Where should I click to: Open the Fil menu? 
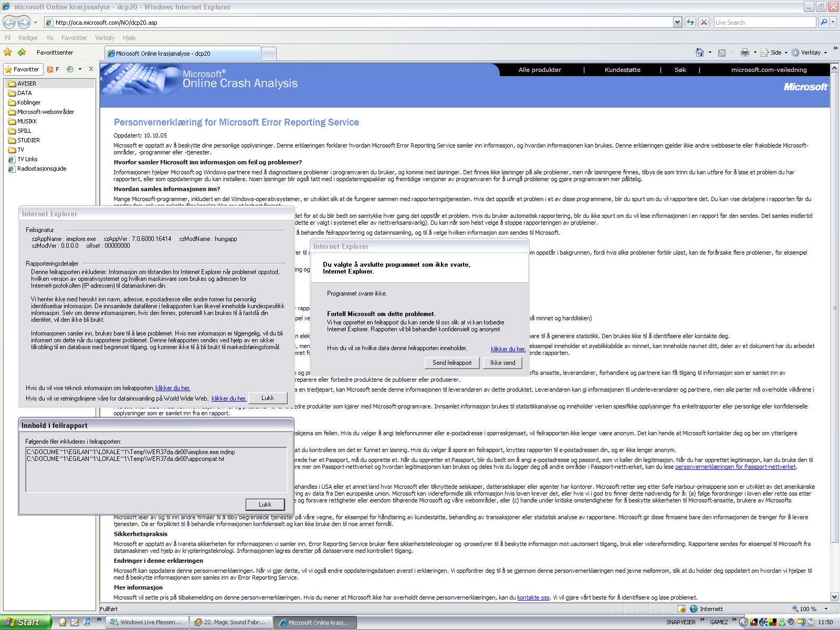click(7, 38)
